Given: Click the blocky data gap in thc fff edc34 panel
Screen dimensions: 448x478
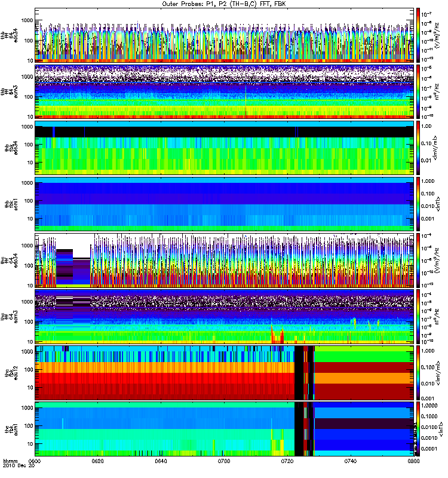Looking at the screenshot, I should 73,268.
